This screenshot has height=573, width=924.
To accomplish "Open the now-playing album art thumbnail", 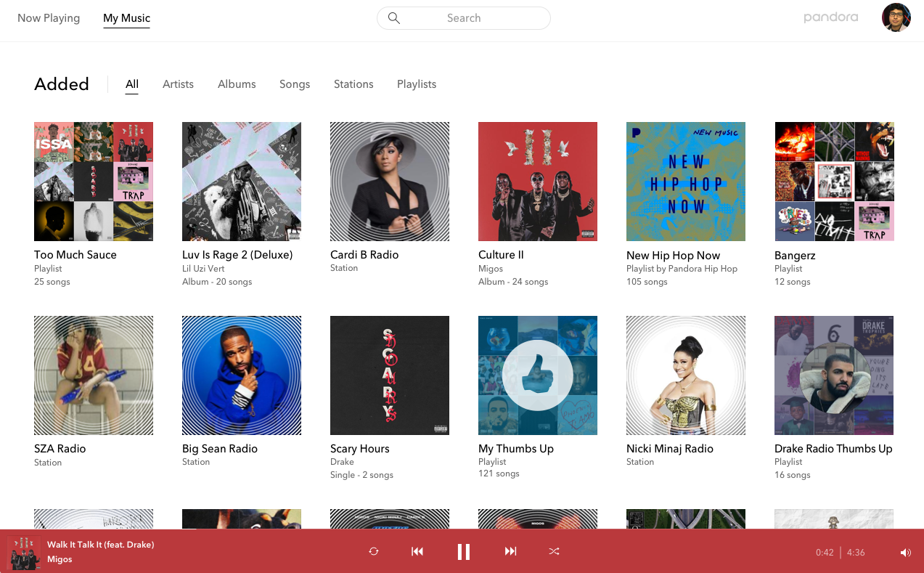I will click(x=24, y=553).
